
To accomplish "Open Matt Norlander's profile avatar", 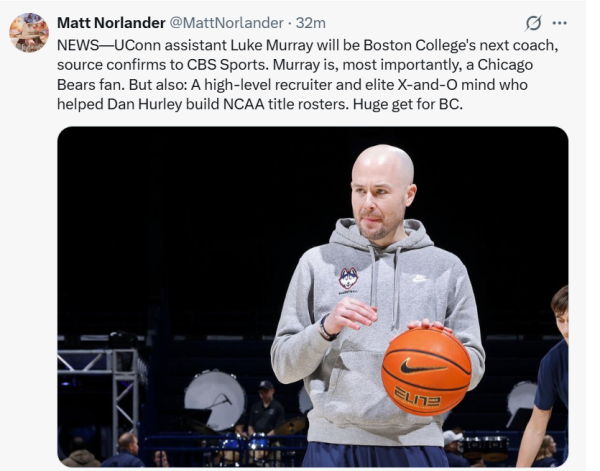I will [x=29, y=33].
